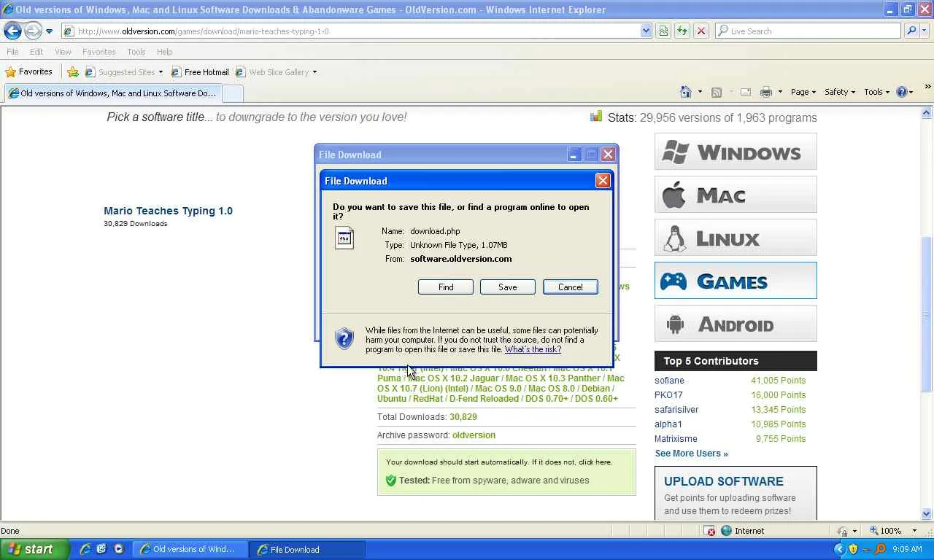Click the green Tested checkmark shield icon
This screenshot has height=560, width=934.
click(390, 481)
